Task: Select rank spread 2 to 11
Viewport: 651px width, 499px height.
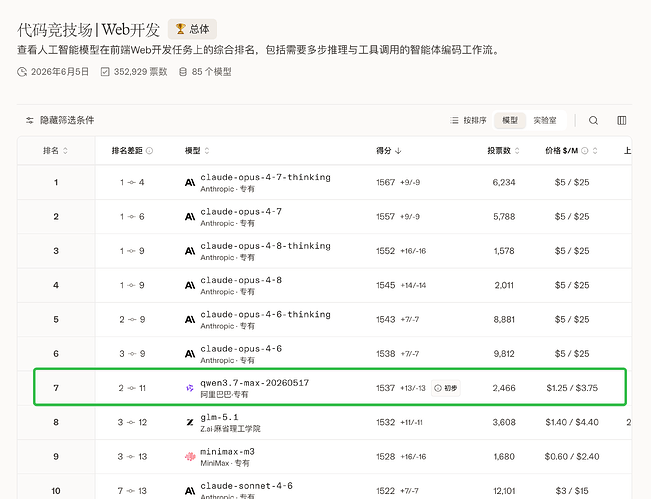Action: [x=132, y=388]
